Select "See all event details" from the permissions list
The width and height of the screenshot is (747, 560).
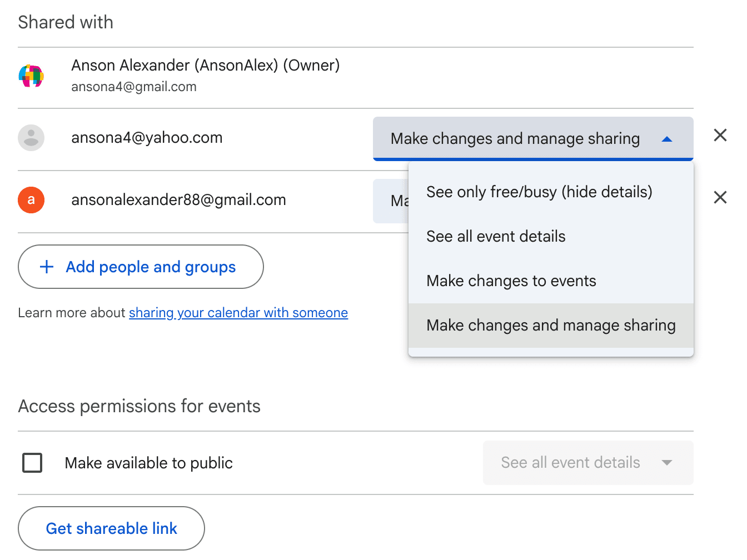[x=496, y=236]
